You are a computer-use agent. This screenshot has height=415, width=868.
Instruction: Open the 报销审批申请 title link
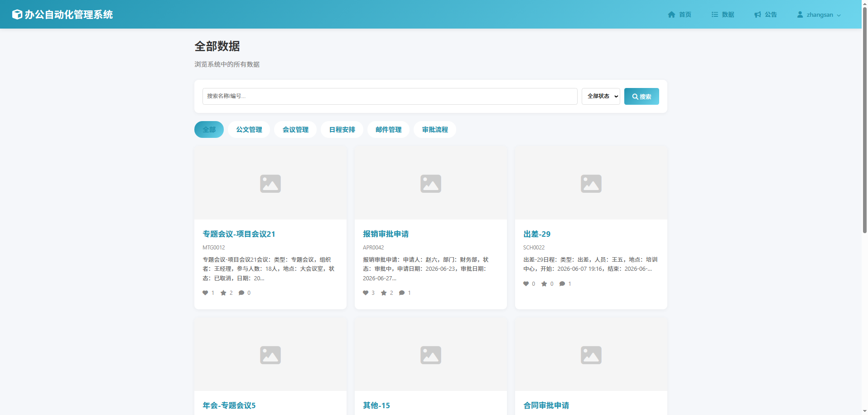[386, 234]
